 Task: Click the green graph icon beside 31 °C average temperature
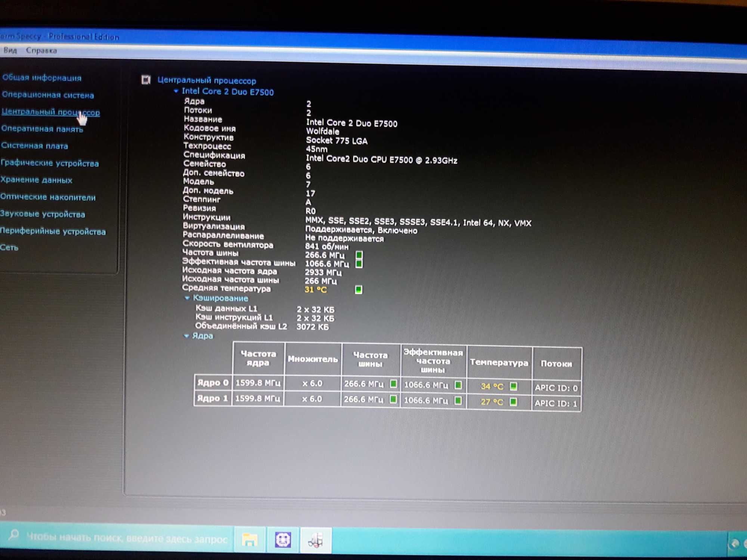(358, 289)
